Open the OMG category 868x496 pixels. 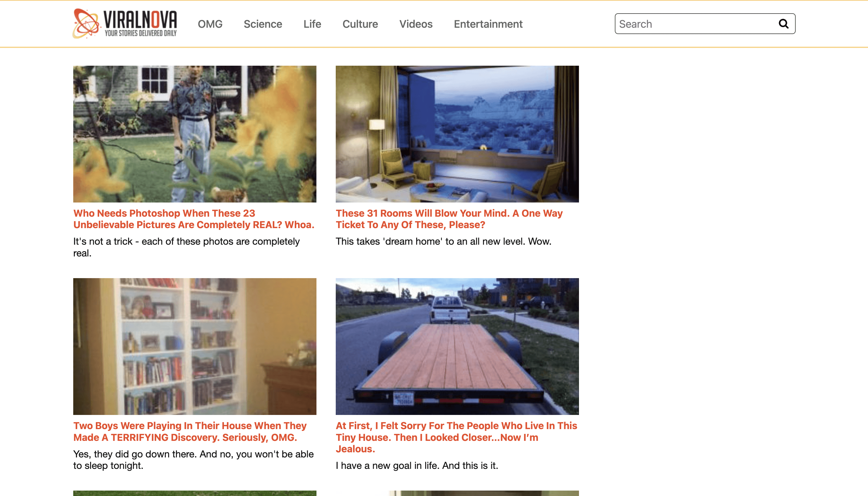coord(210,24)
